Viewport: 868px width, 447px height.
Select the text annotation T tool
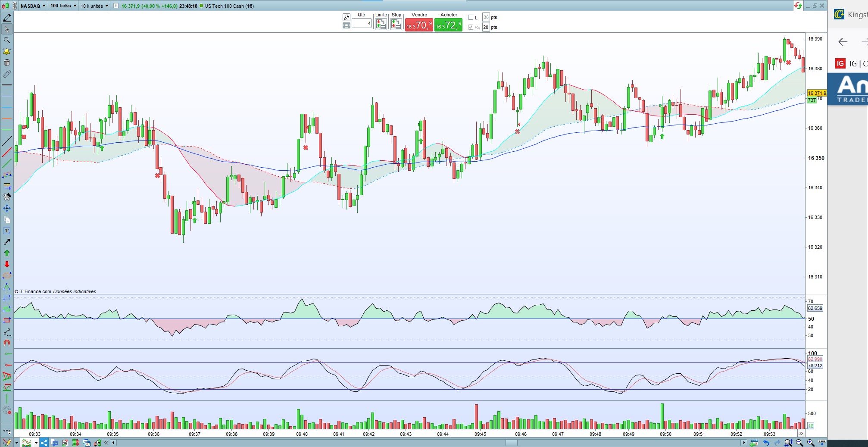7,231
